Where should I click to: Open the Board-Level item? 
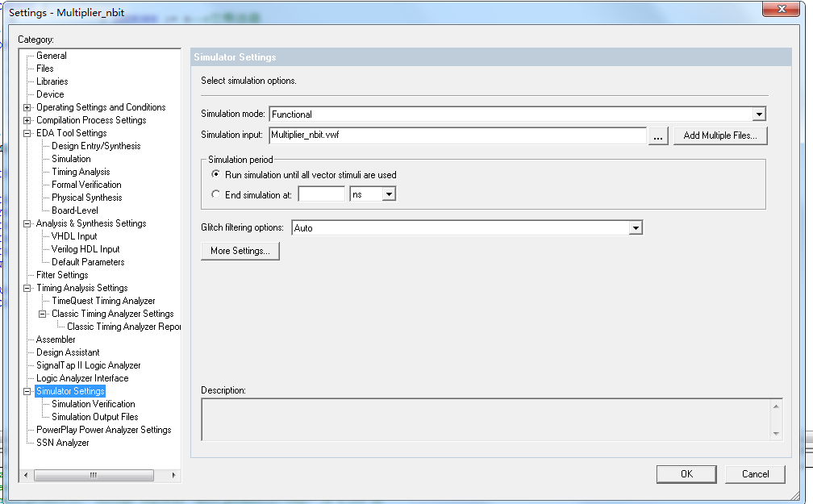(x=75, y=210)
